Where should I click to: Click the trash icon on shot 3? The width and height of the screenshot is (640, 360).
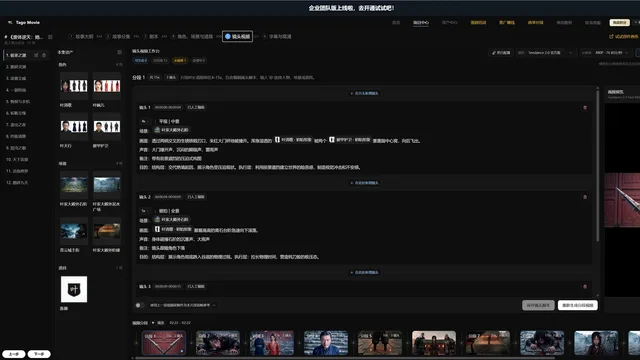tap(585, 287)
